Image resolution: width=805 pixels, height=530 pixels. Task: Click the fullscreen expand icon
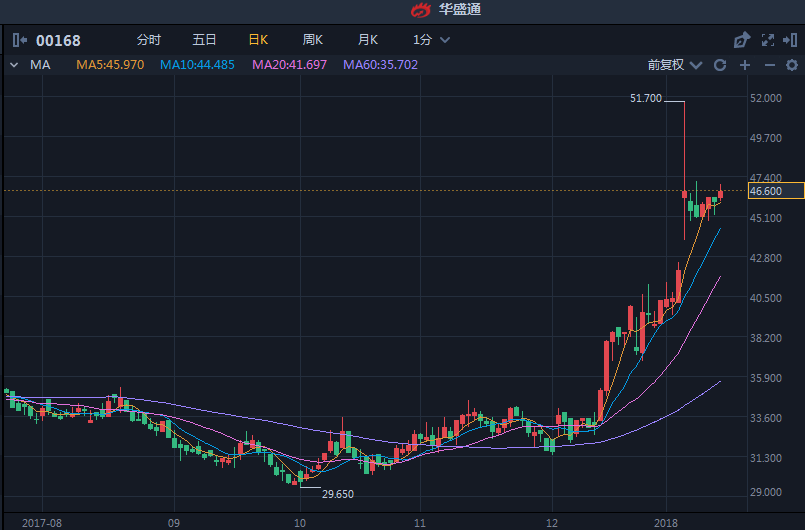point(767,40)
